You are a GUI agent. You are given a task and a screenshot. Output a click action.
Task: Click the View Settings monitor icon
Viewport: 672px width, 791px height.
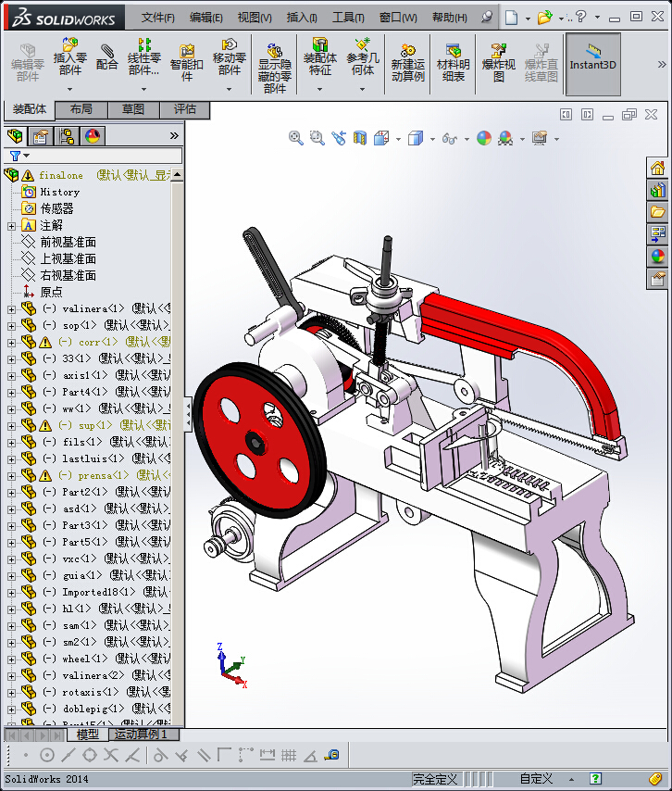pos(540,138)
